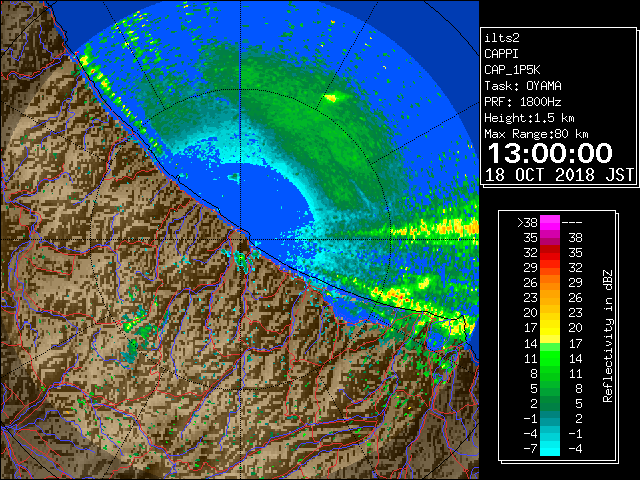640x480 pixels.
Task: Select the 13:00:00 timestamp
Action: click(x=550, y=153)
